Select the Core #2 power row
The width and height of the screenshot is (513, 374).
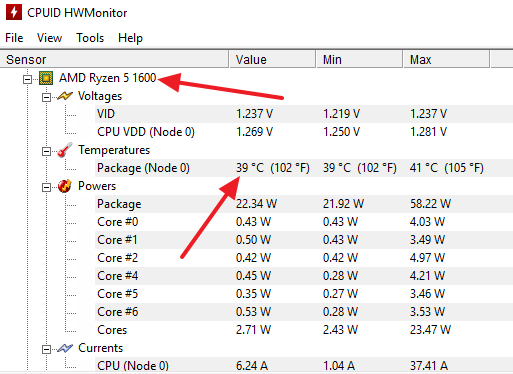(x=304, y=258)
